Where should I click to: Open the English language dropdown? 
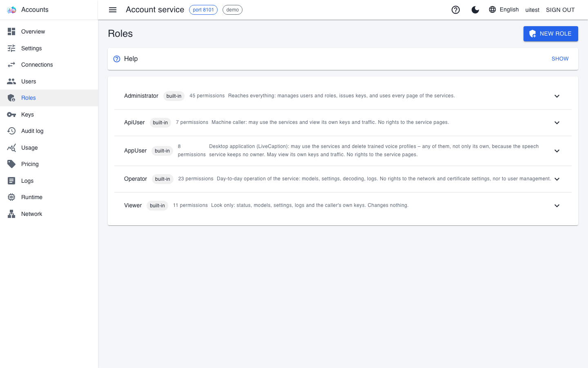(x=504, y=9)
